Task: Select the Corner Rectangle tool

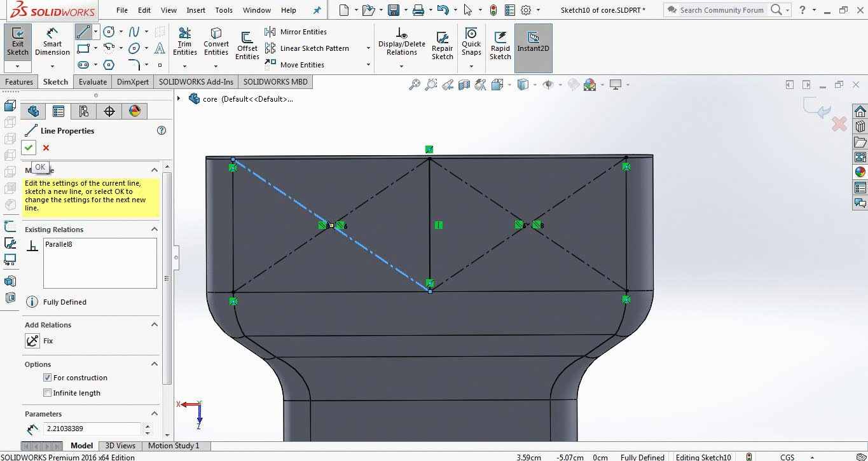Action: click(x=83, y=48)
